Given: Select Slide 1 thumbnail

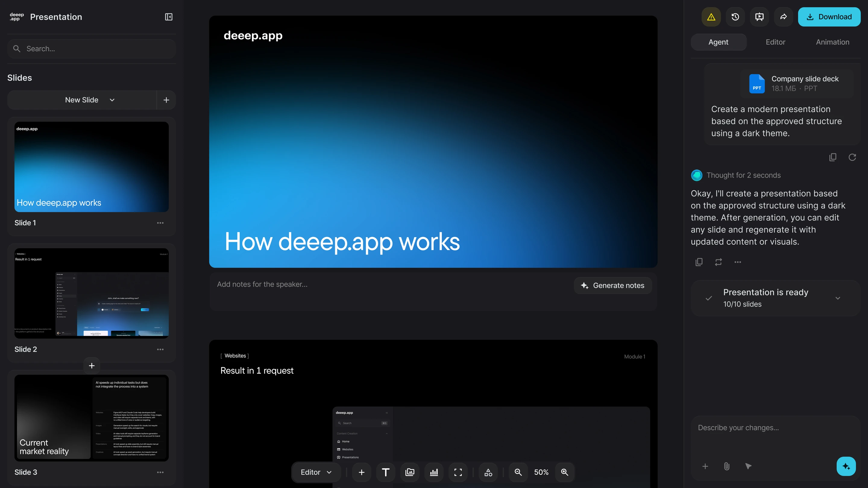Looking at the screenshot, I should point(92,167).
